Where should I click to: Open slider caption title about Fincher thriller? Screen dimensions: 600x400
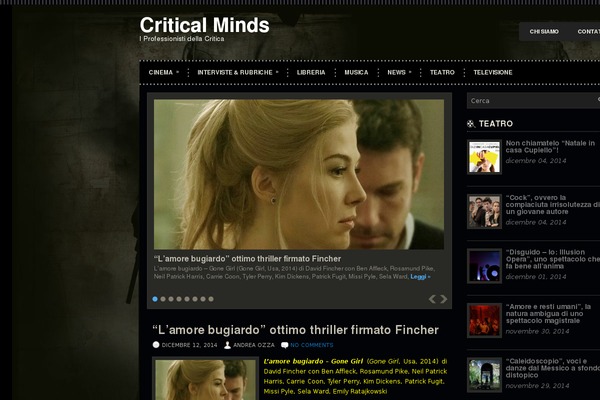coord(247,259)
